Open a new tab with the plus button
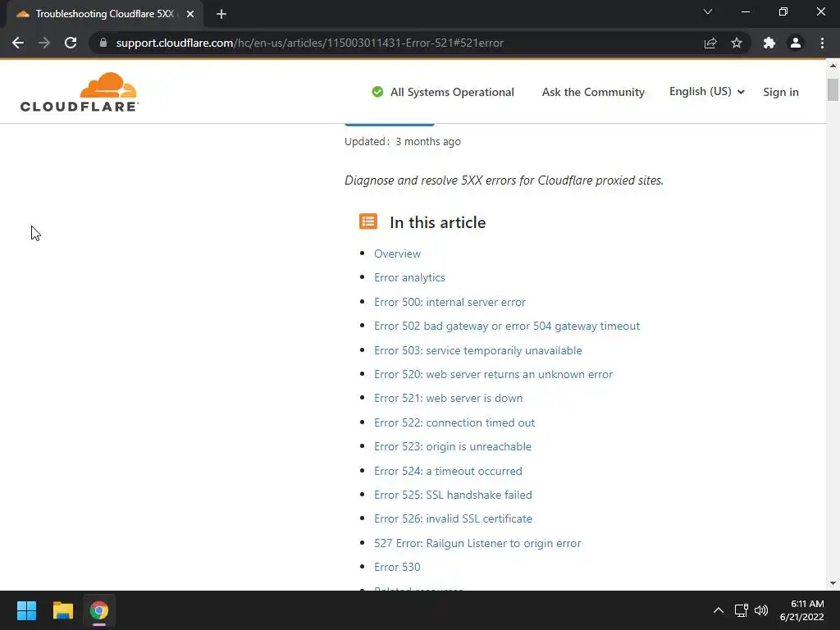This screenshot has height=630, width=840. 221,14
